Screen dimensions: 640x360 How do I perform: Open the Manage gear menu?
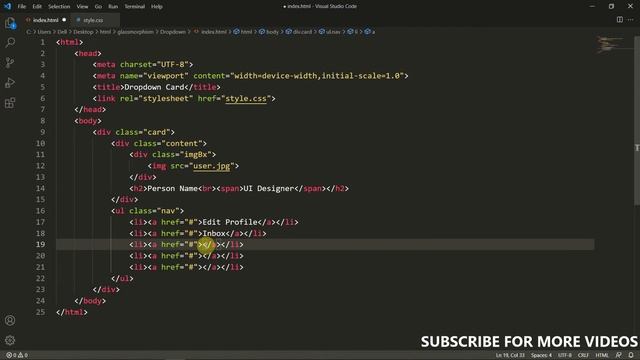coord(10,340)
